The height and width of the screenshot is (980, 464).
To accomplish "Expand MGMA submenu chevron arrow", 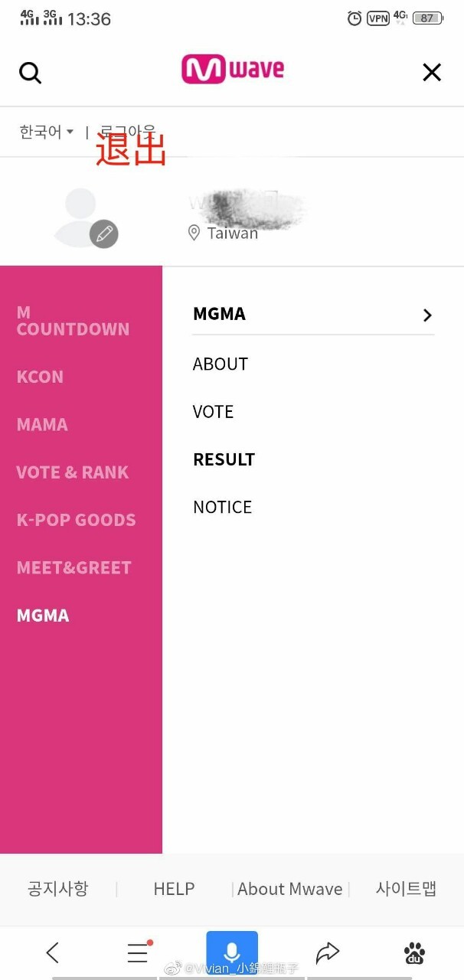I will (427, 315).
